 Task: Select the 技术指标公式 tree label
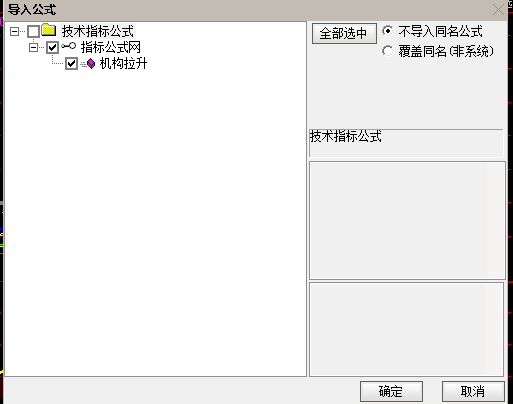point(98,31)
